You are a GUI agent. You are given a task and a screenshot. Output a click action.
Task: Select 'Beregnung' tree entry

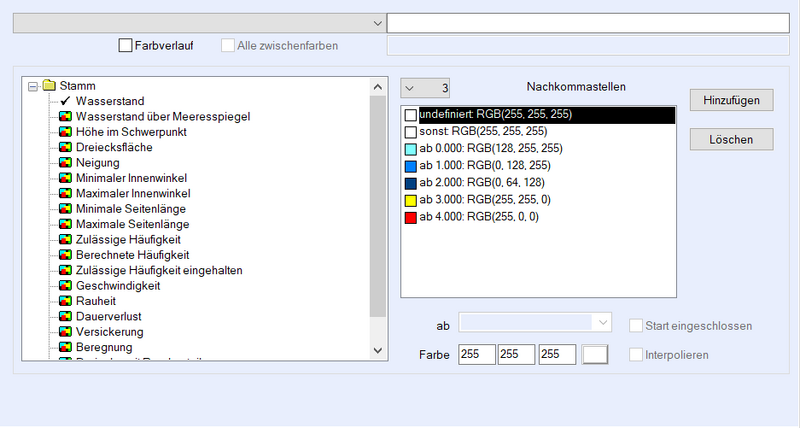pyautogui.click(x=104, y=347)
